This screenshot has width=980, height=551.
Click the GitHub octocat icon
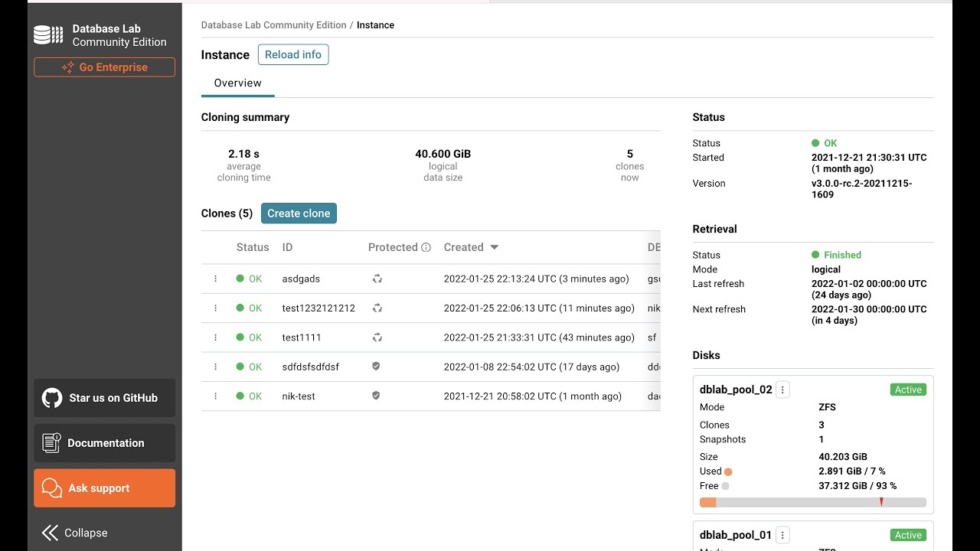click(x=52, y=398)
